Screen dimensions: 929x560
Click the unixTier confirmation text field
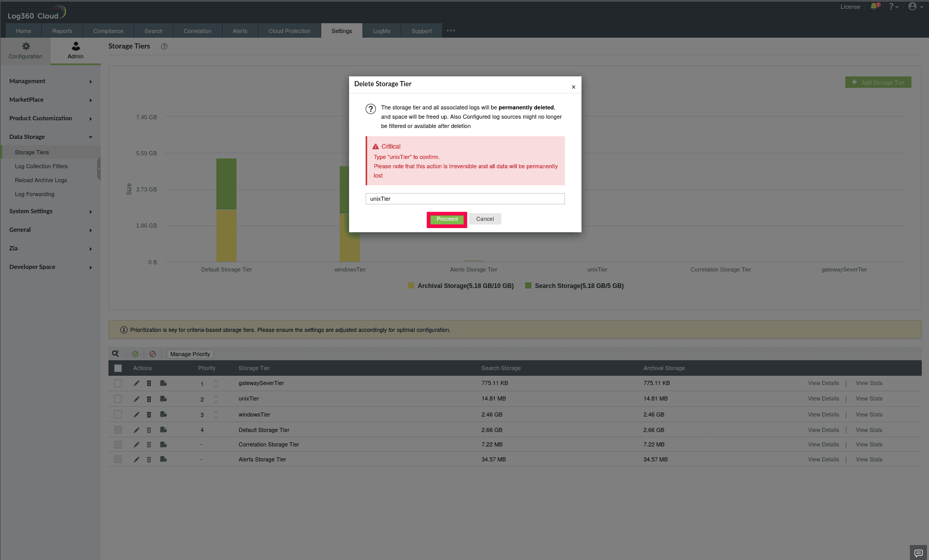pos(464,199)
